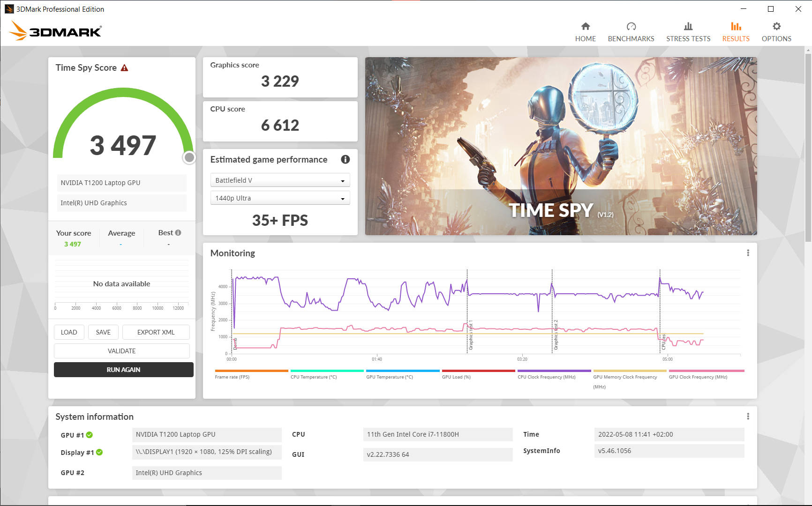Click the DISPLAY1 1920 × 1080 field
The height and width of the screenshot is (506, 812).
point(207,452)
